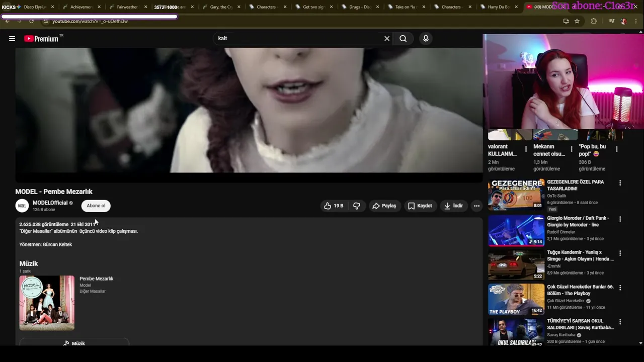Click the 'Diğer Masallar' album name text
Image resolution: width=644 pixels, height=362 pixels.
click(93, 291)
